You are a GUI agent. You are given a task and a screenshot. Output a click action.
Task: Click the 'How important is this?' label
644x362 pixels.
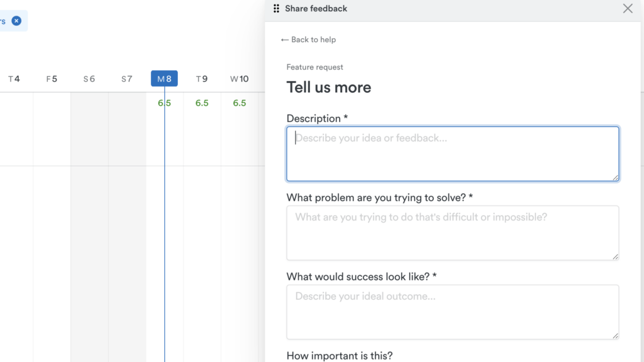(x=339, y=356)
